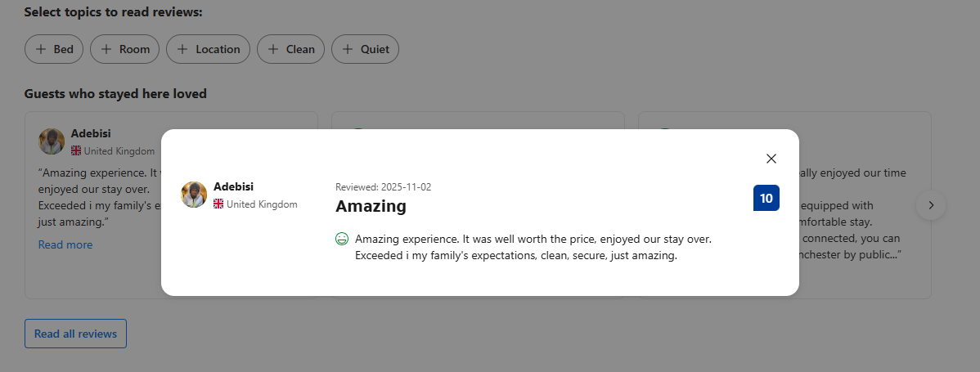The width and height of the screenshot is (980, 372).
Task: Advance the review carousel with the right arrow
Action: (931, 205)
